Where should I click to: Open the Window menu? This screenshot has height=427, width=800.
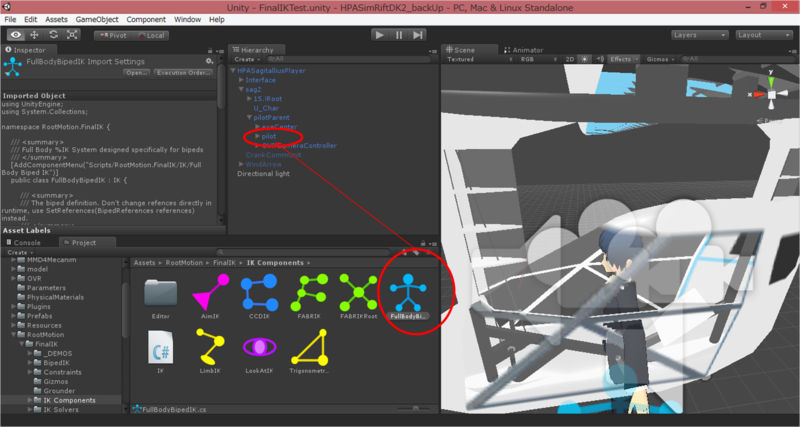point(187,19)
